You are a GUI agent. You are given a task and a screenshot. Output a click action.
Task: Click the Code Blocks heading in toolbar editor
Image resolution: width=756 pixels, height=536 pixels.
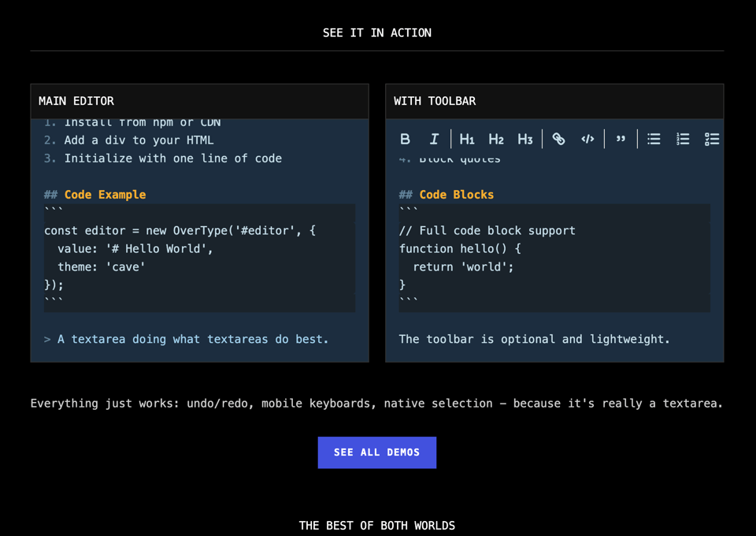pos(456,195)
